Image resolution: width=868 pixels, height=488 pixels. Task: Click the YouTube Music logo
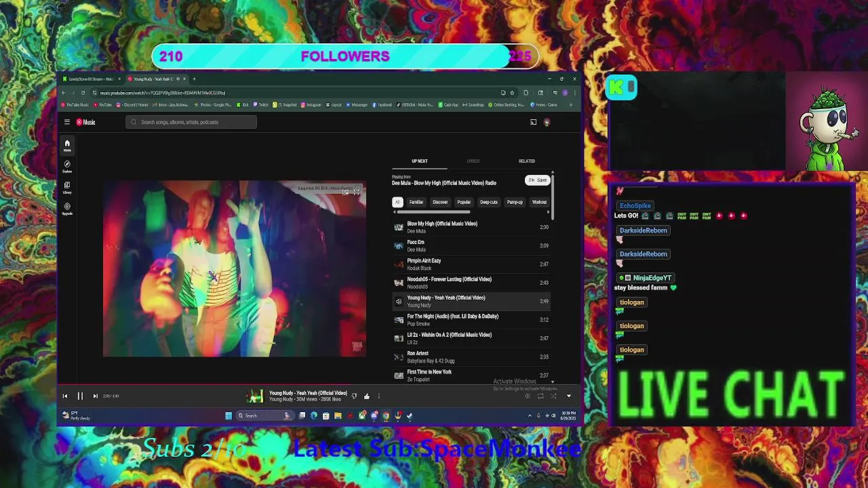(85, 122)
